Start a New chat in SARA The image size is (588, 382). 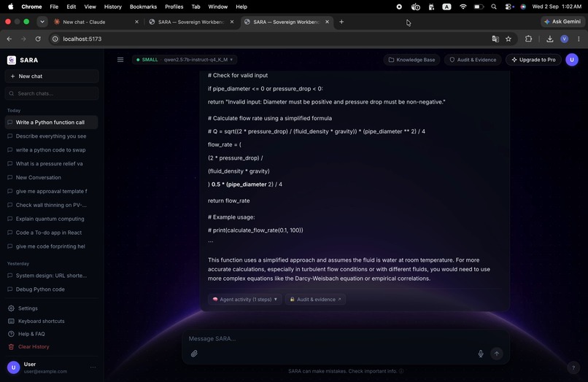[52, 76]
